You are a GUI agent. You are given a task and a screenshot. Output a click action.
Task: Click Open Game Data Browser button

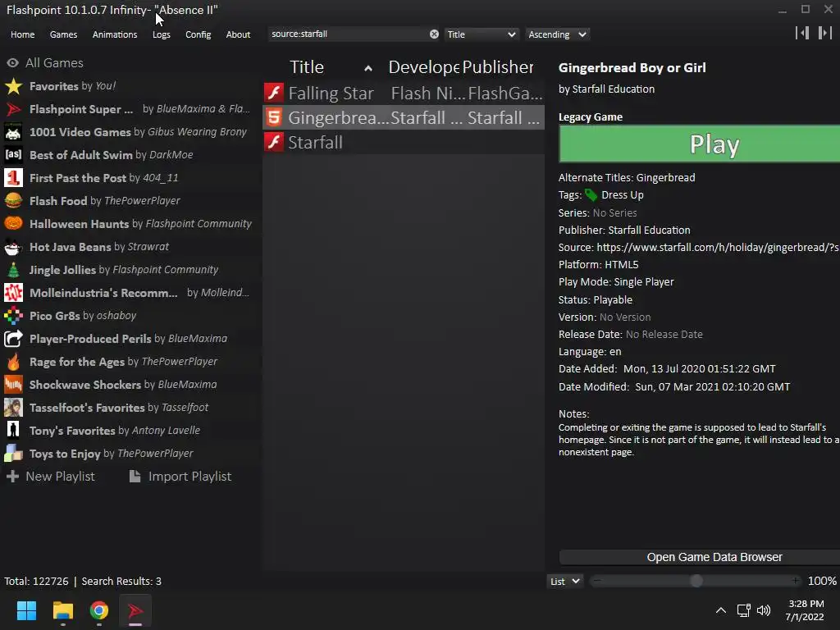(x=699, y=557)
